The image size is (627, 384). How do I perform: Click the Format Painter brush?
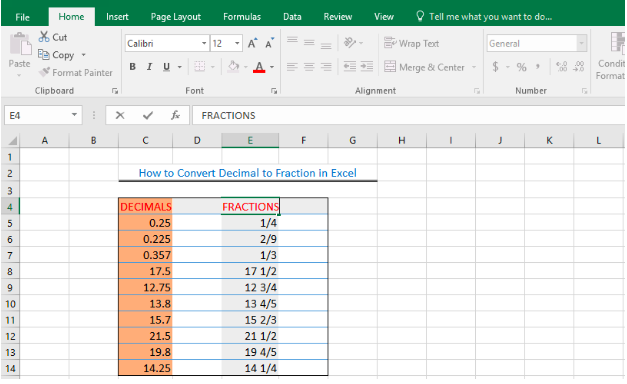(44, 72)
